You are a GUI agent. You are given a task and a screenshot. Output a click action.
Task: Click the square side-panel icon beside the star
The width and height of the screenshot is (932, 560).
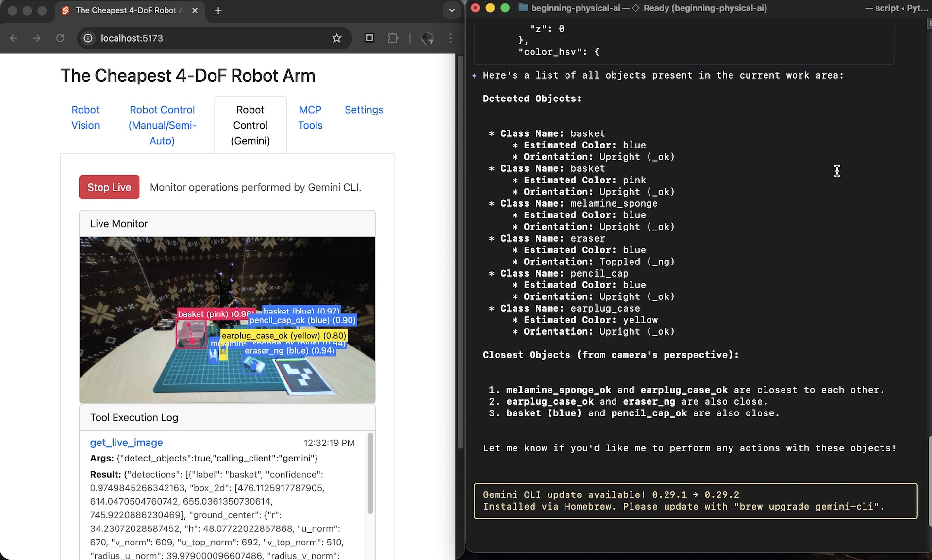pyautogui.click(x=369, y=38)
